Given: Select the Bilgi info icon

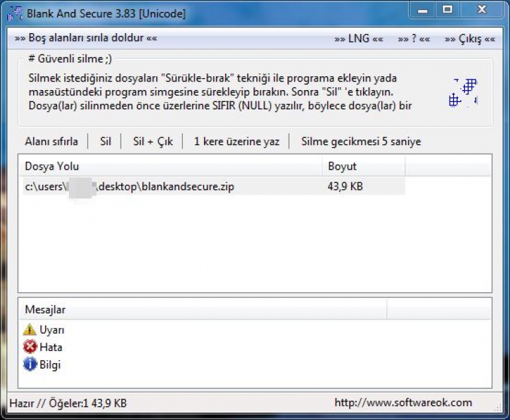Looking at the screenshot, I should [x=30, y=364].
